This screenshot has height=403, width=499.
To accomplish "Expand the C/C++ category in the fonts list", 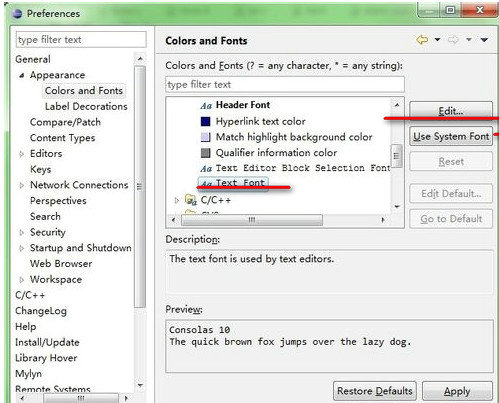I will coord(177,200).
